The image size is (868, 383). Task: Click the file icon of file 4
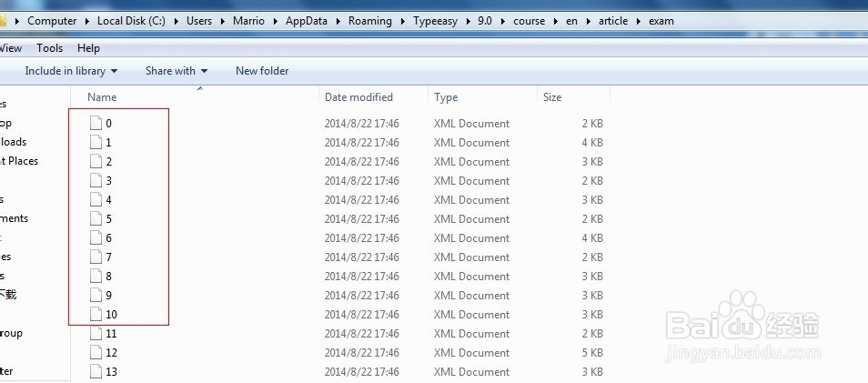tap(96, 199)
